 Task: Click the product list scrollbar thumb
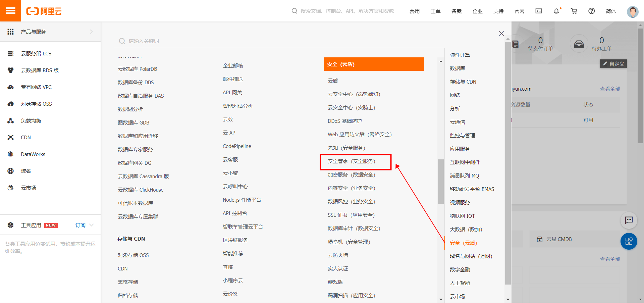441,181
